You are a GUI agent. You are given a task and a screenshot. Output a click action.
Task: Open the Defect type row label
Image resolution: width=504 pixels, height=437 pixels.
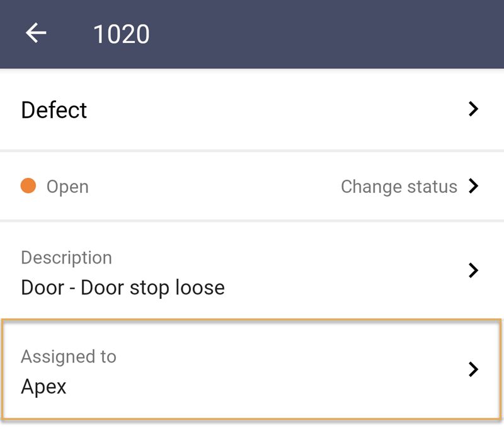pyautogui.click(x=54, y=110)
